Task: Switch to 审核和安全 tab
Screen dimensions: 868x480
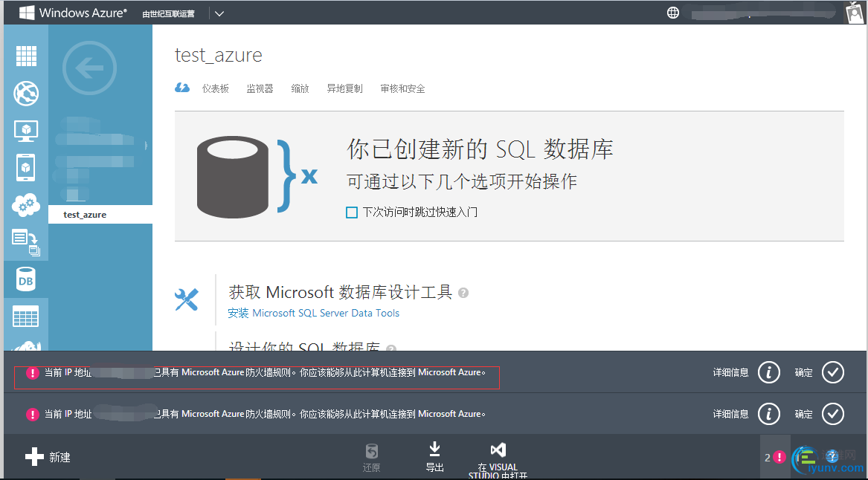Action: click(x=402, y=88)
